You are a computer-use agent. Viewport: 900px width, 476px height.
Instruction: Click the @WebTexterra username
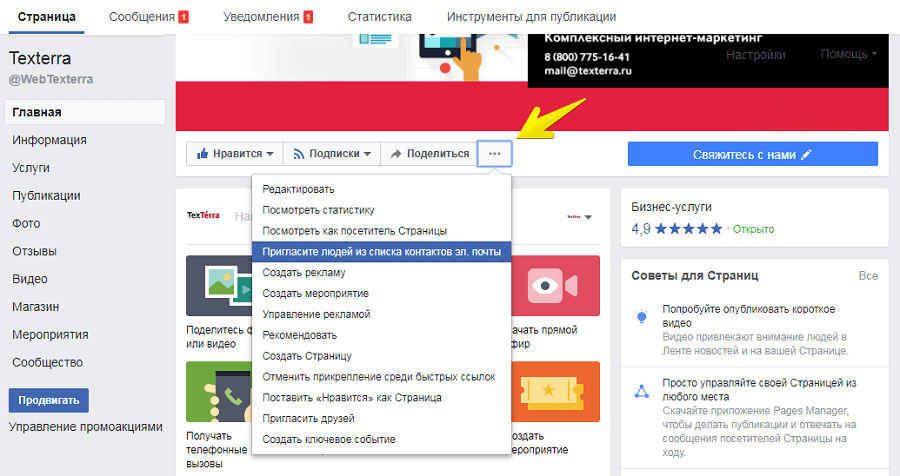51,79
